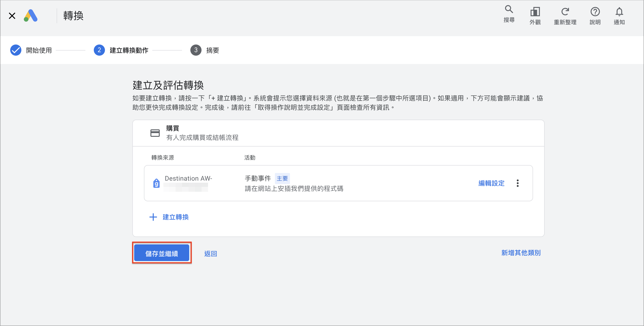644x326 pixels.
Task: Click the 返回 back link
Action: [x=211, y=253]
